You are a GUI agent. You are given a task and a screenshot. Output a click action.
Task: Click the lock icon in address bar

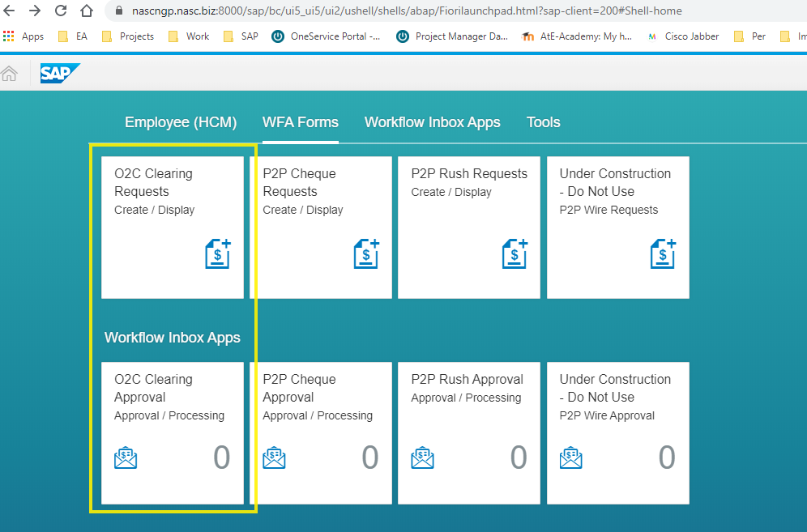coord(119,11)
